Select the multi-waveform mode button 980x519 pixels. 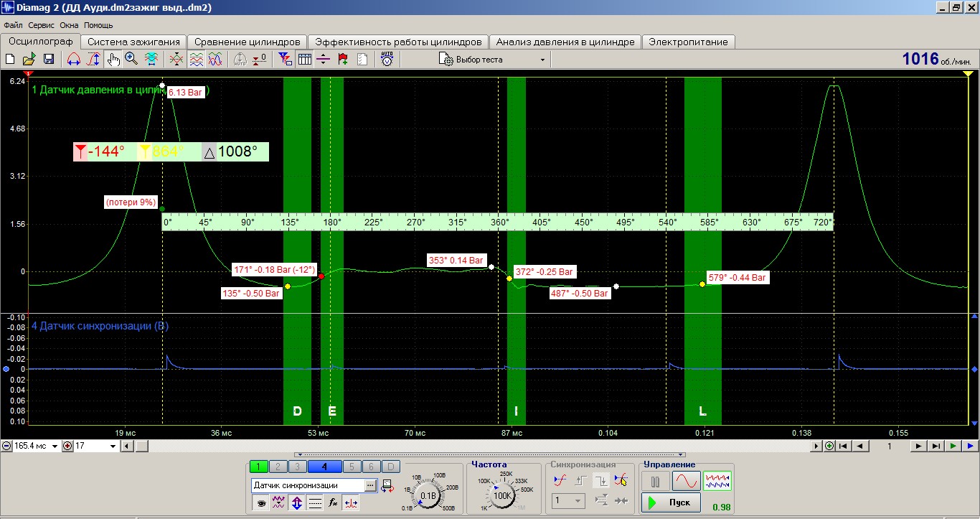pos(717,481)
